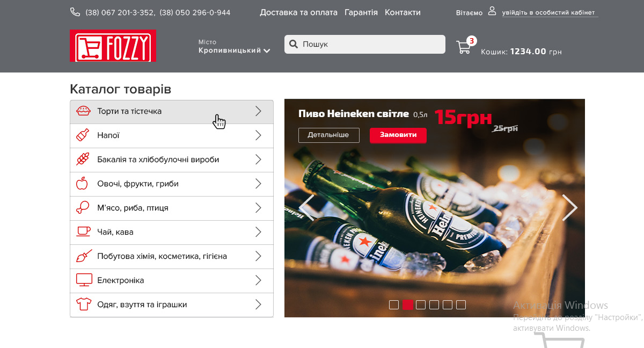Select the active second slide indicator
This screenshot has width=644, height=348.
pyautogui.click(x=407, y=305)
